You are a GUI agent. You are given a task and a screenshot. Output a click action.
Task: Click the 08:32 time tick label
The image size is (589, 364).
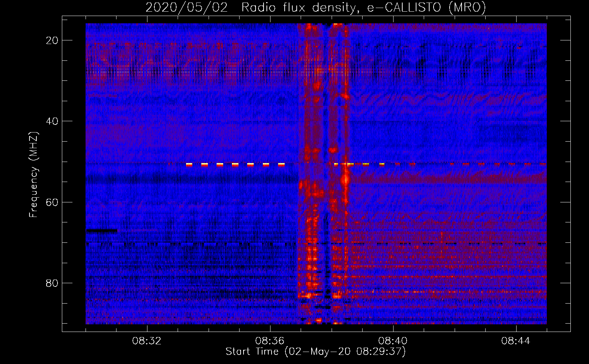[147, 341]
